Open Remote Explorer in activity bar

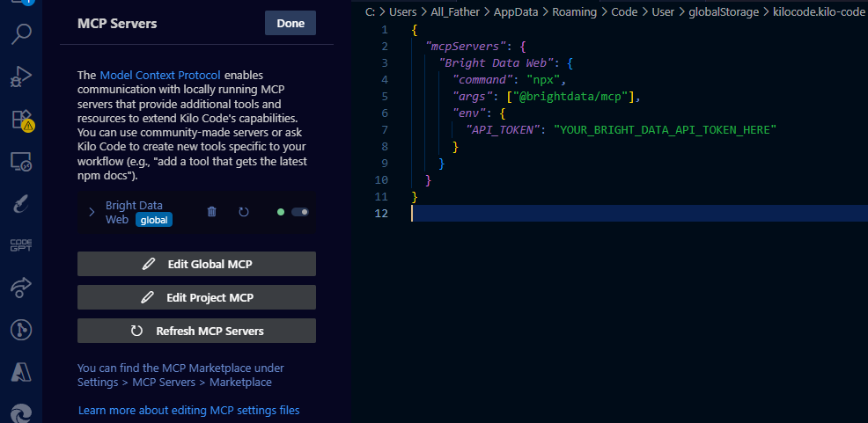(21, 162)
